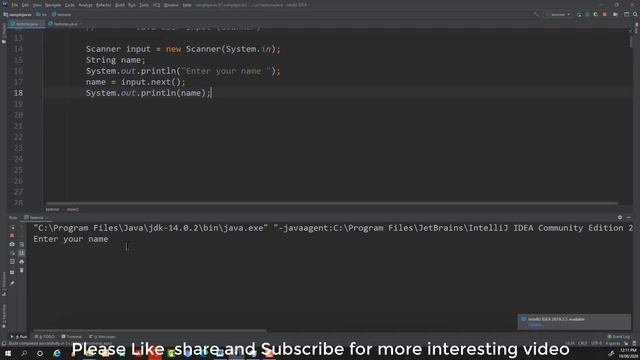
Task: Toggle soft-wrap in Run console
Action: pos(22,244)
